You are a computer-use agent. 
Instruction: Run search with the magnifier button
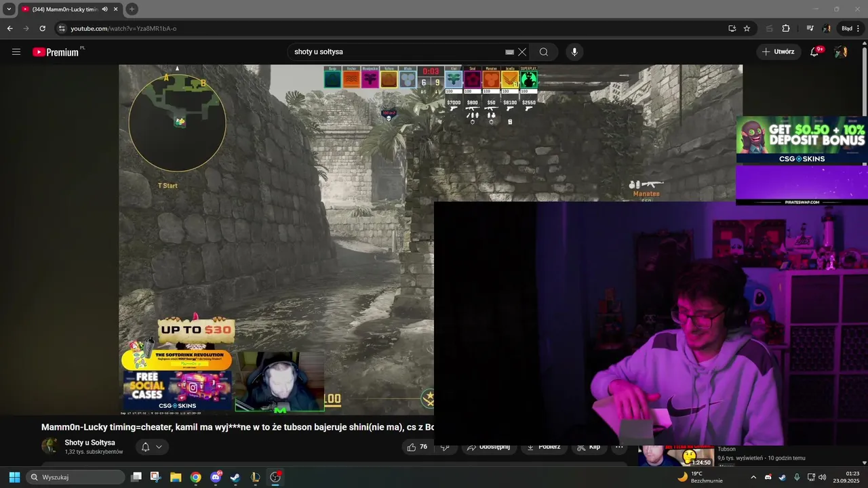[x=544, y=52]
